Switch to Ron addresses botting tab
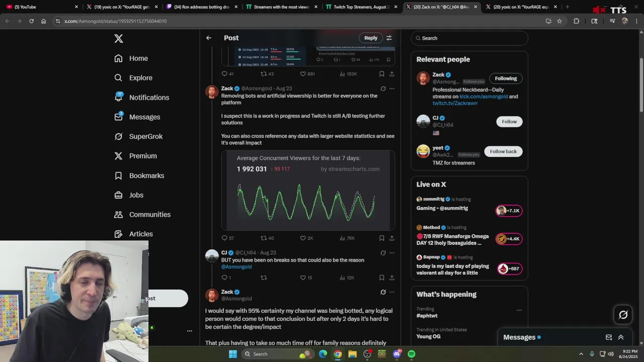Viewport: 644px width, 362px height. pos(203,7)
